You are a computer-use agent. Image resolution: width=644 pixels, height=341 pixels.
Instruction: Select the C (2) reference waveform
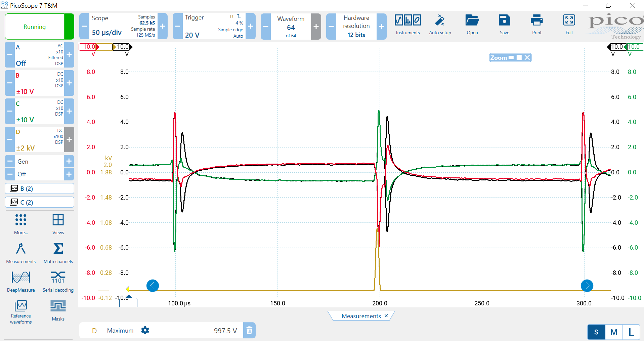pos(39,202)
